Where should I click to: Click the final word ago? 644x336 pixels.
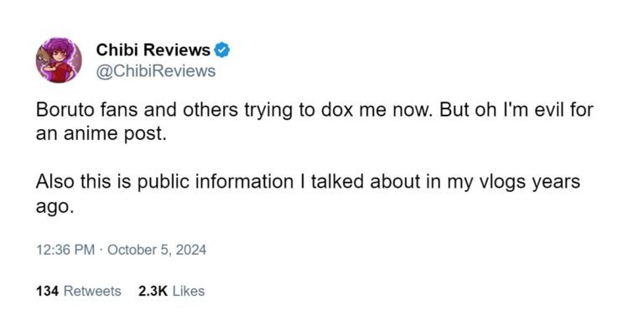pos(55,207)
